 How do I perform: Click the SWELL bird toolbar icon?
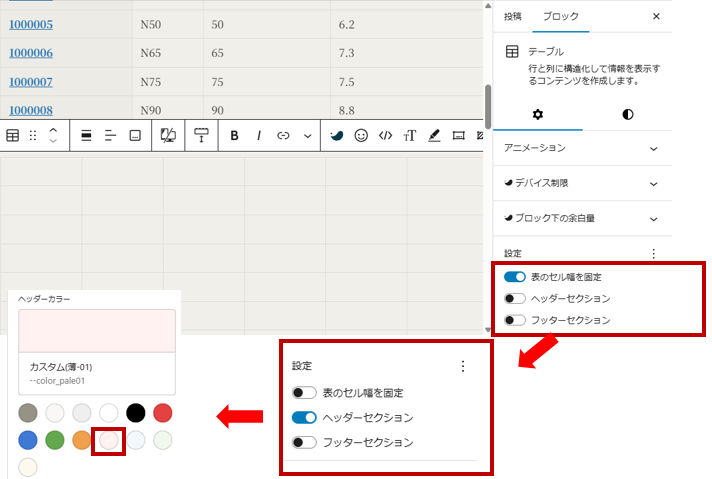[336, 135]
